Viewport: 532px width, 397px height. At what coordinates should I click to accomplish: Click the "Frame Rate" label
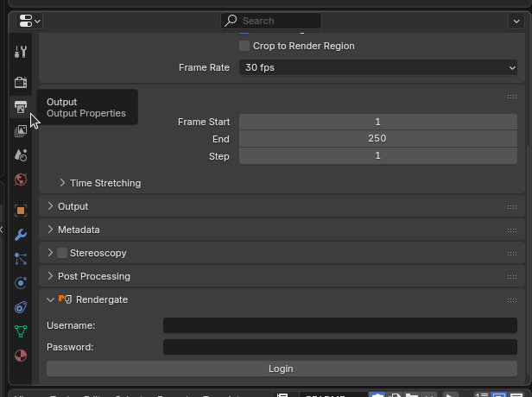click(x=204, y=67)
